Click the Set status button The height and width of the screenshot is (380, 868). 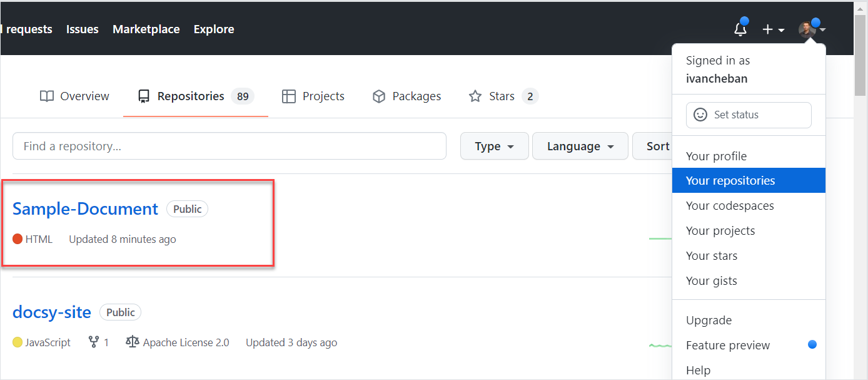(x=749, y=115)
